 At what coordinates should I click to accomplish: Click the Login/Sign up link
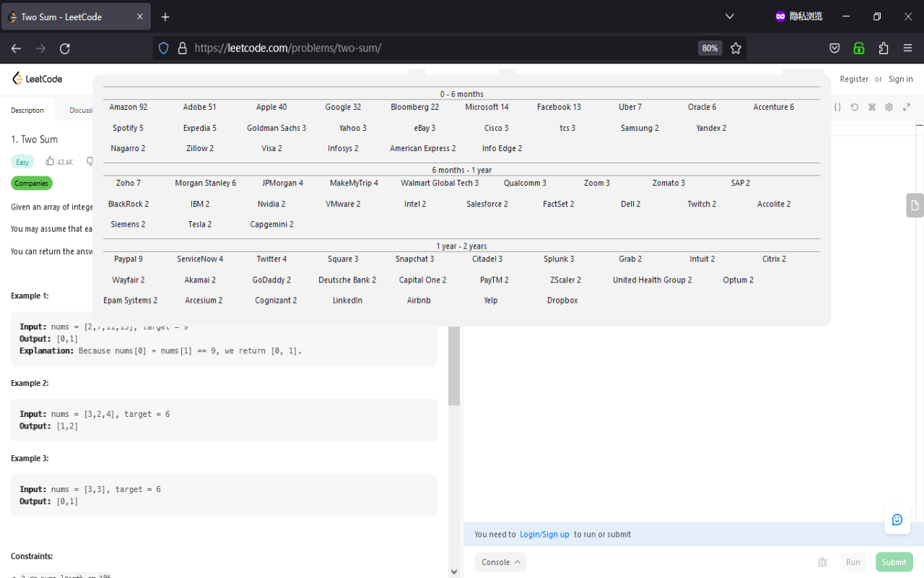click(x=544, y=535)
